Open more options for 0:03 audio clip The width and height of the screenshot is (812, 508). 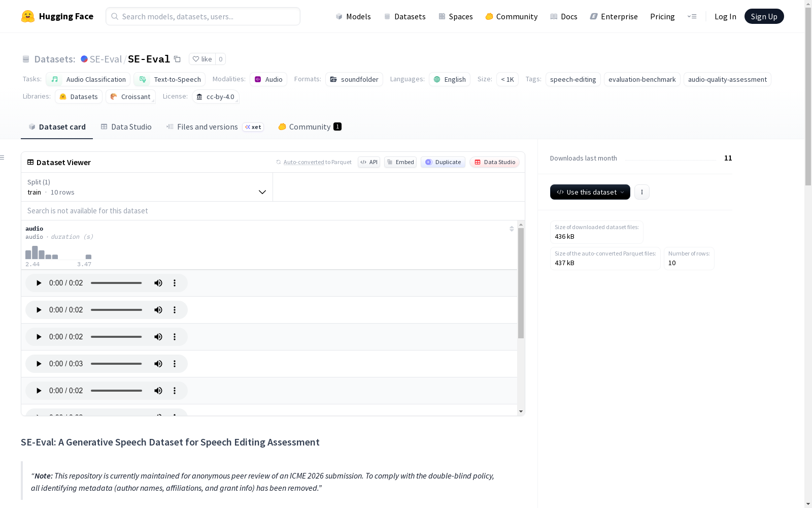pyautogui.click(x=175, y=364)
